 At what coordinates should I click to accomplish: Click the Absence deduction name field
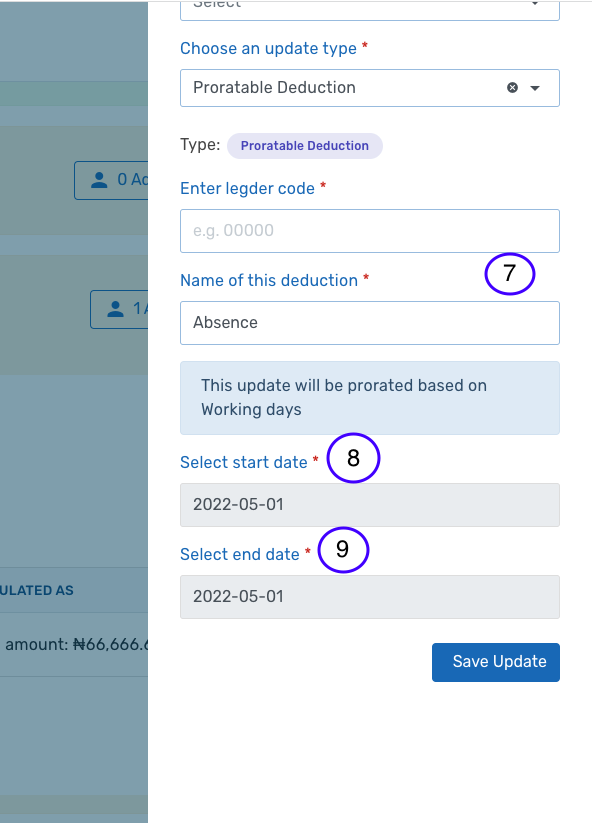pos(369,322)
